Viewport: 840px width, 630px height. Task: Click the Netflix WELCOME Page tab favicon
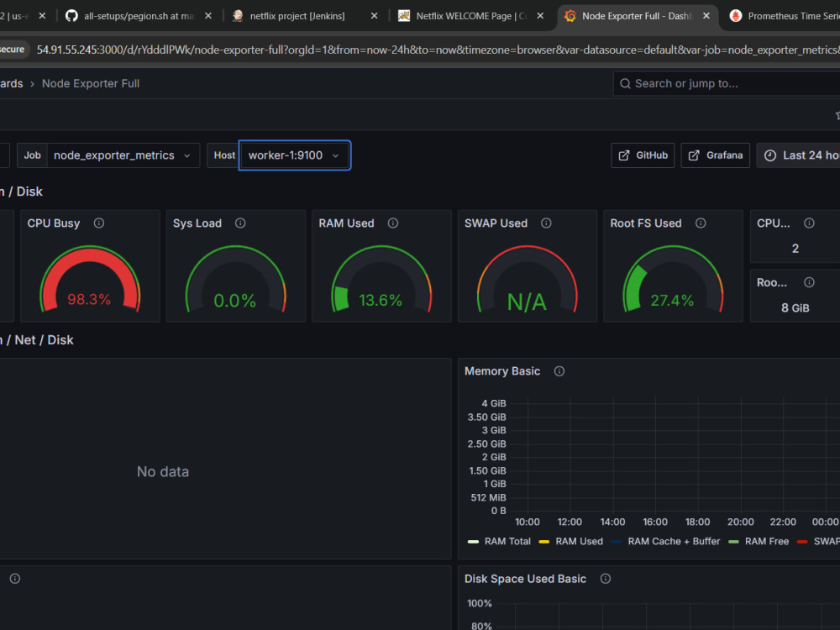click(404, 15)
